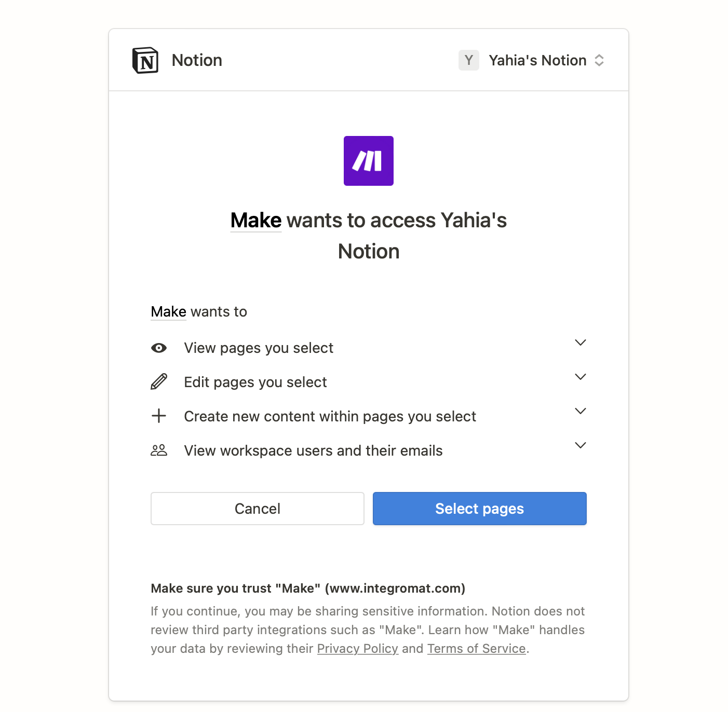Viewport: 728px width, 712px height.
Task: Click the eye icon beside View pages
Action: (159, 348)
